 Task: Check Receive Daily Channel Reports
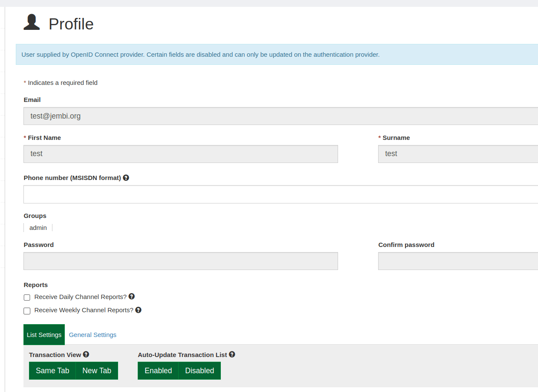tap(27, 297)
